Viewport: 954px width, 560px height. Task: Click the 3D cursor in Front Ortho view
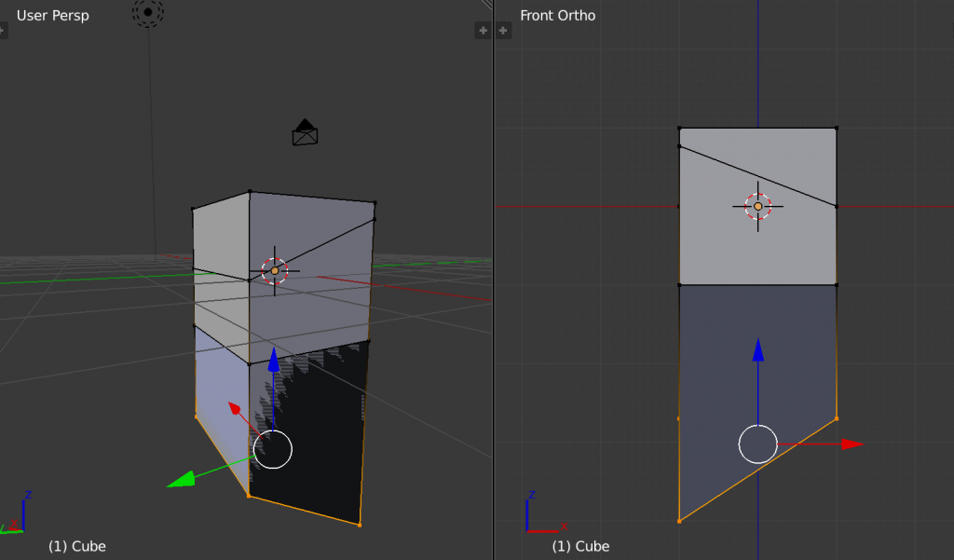point(758,206)
